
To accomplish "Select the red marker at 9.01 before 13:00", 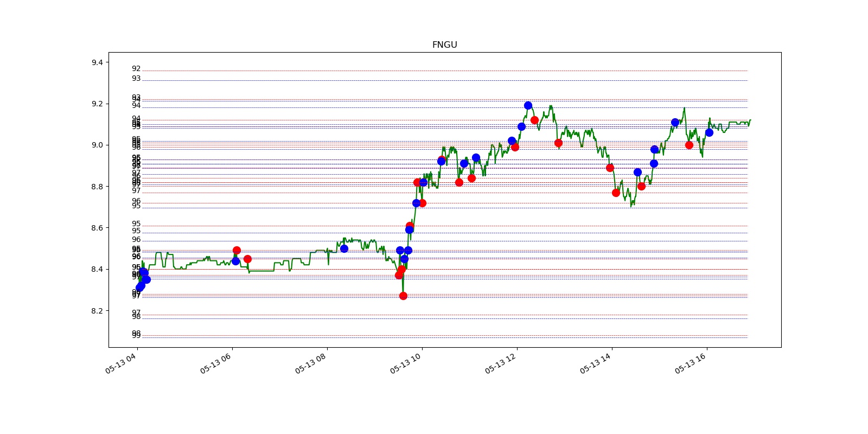I will click(x=558, y=143).
